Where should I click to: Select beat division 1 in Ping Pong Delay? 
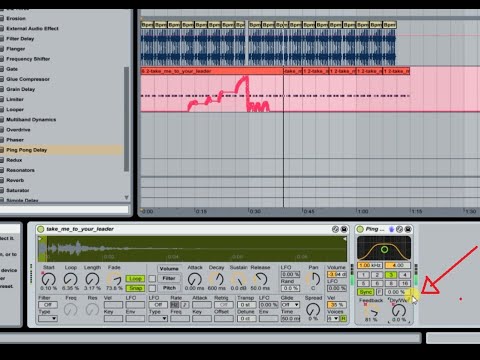tap(363, 275)
